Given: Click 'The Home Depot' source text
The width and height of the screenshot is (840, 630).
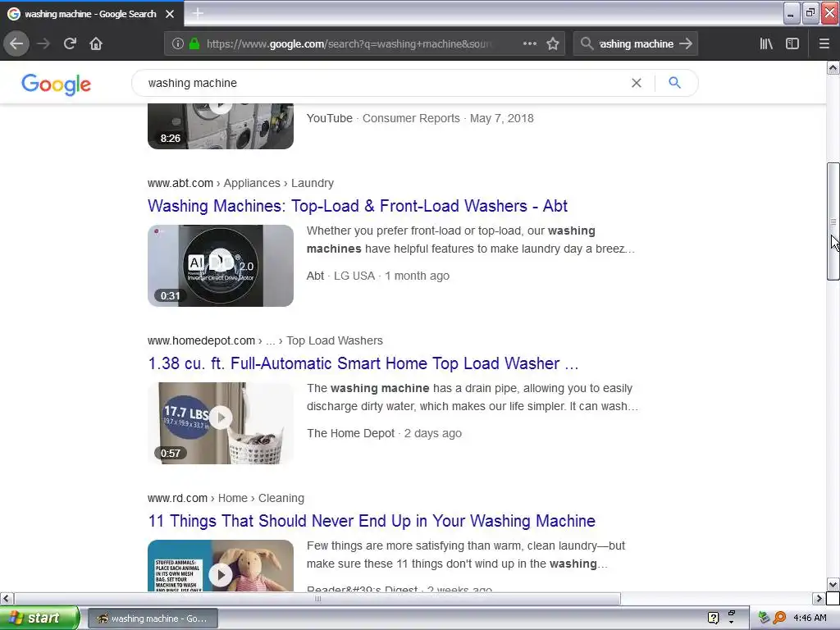Looking at the screenshot, I should (x=350, y=433).
